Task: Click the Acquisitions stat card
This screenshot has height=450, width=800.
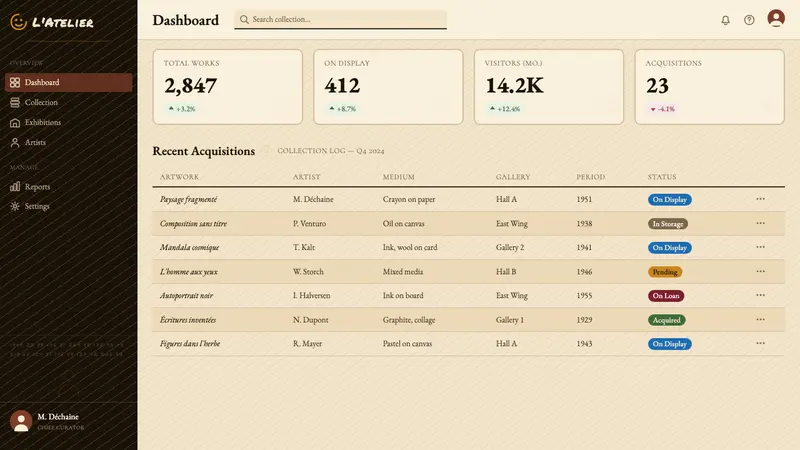Action: click(710, 87)
